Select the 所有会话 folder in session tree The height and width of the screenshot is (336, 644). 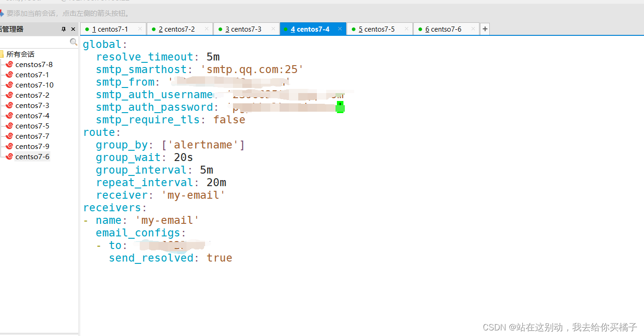(x=20, y=54)
